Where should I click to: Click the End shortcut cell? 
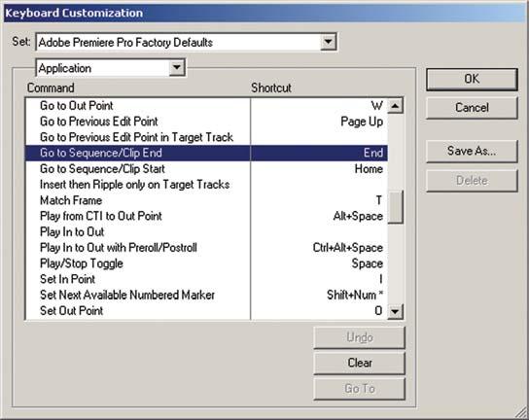(319, 154)
